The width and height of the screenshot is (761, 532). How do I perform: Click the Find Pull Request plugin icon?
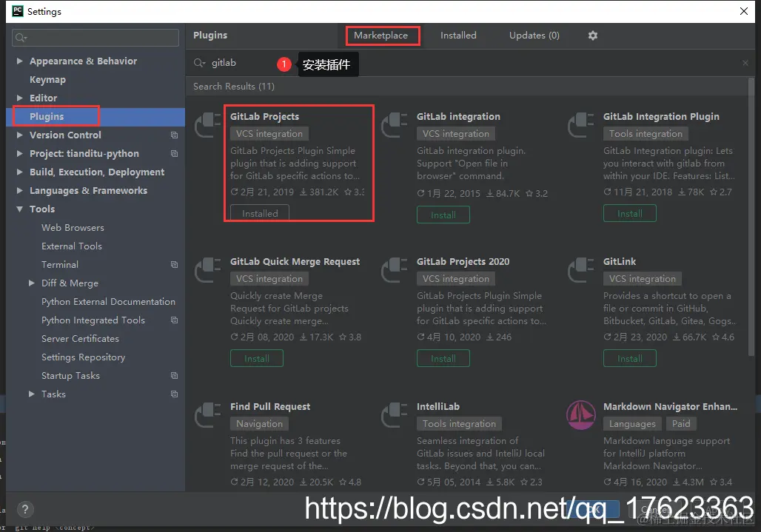pos(208,415)
